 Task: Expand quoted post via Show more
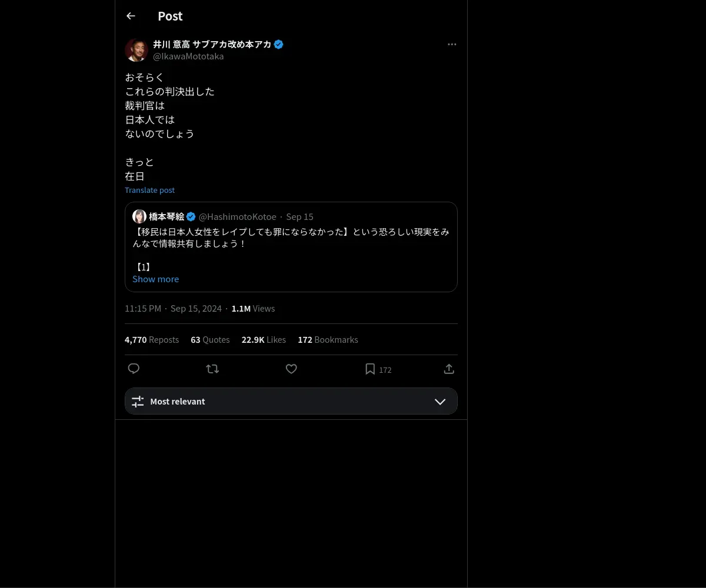point(156,279)
